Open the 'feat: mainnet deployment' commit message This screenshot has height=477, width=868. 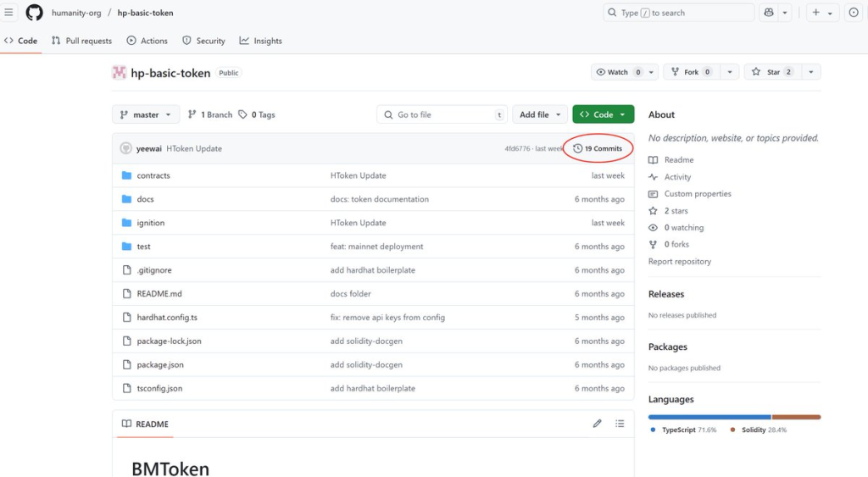376,247
